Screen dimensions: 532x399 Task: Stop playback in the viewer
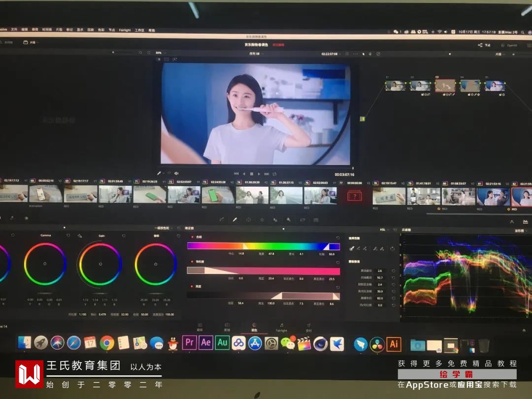(251, 174)
